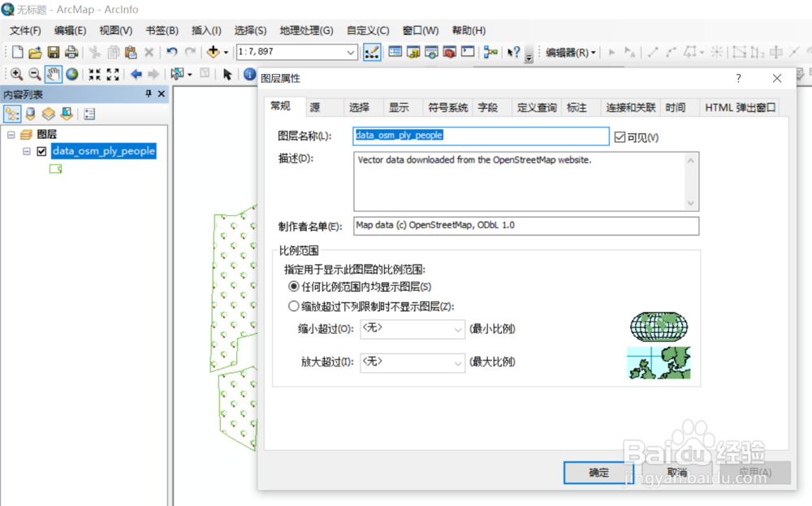This screenshot has height=506, width=812.
Task: Select the Identify tool
Action: [248, 74]
